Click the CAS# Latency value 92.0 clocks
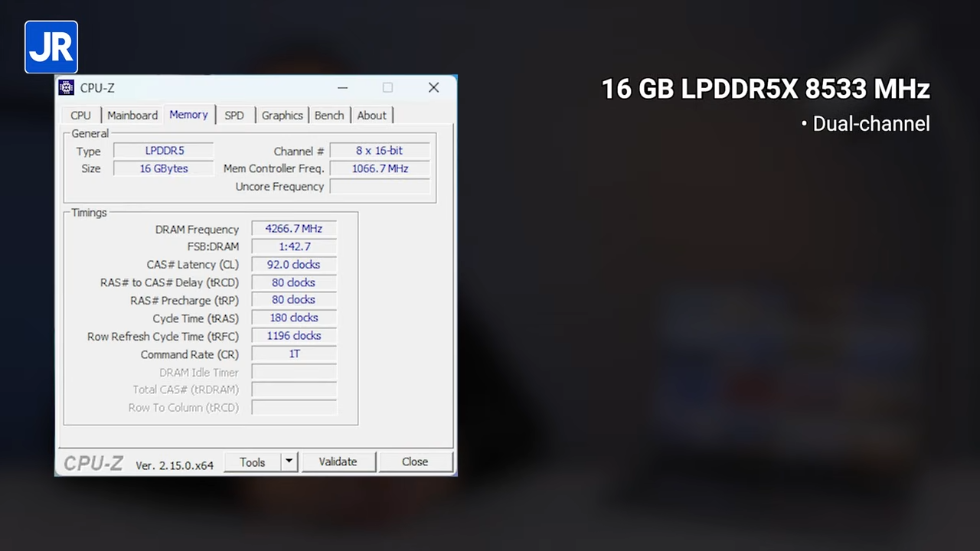The width and height of the screenshot is (980, 551). coord(293,264)
